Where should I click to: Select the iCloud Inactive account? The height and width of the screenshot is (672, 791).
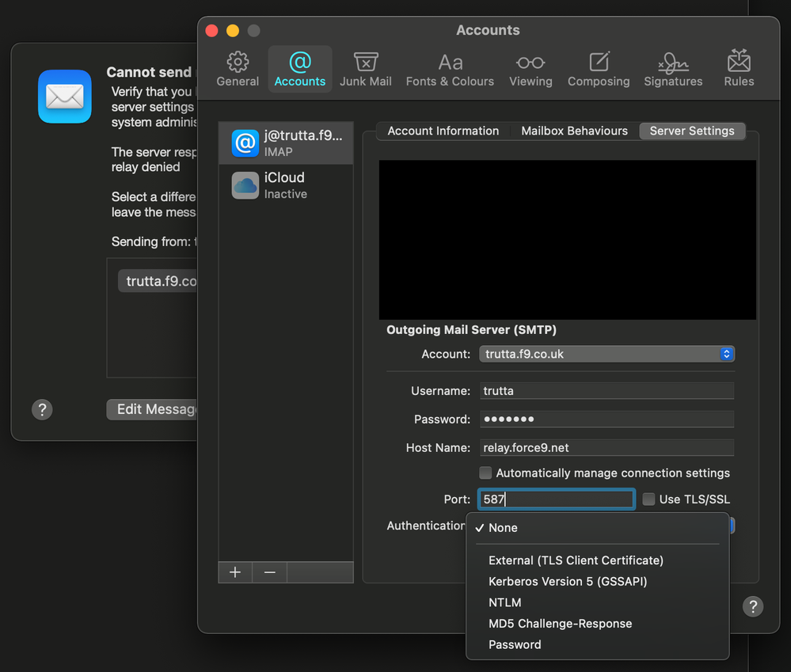pyautogui.click(x=285, y=185)
